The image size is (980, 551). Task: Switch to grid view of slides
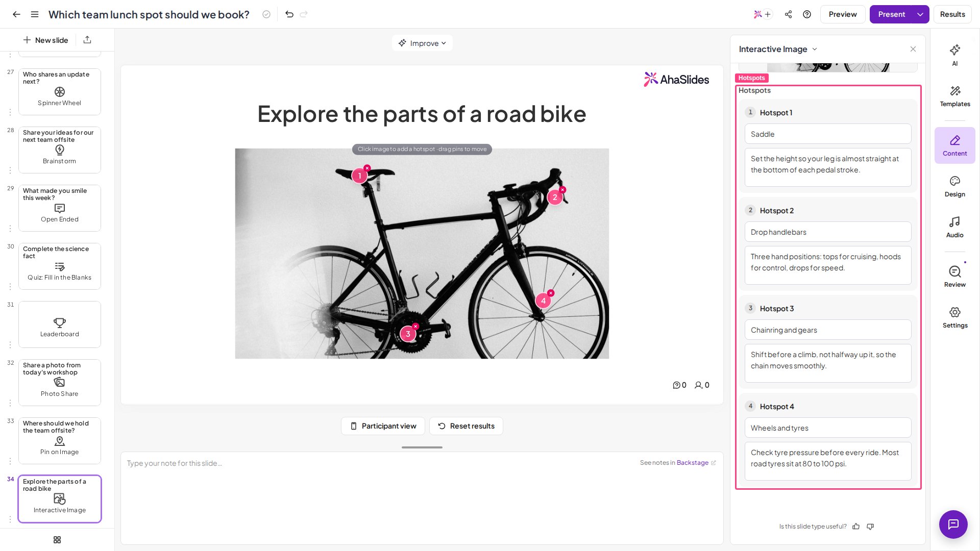point(57,540)
